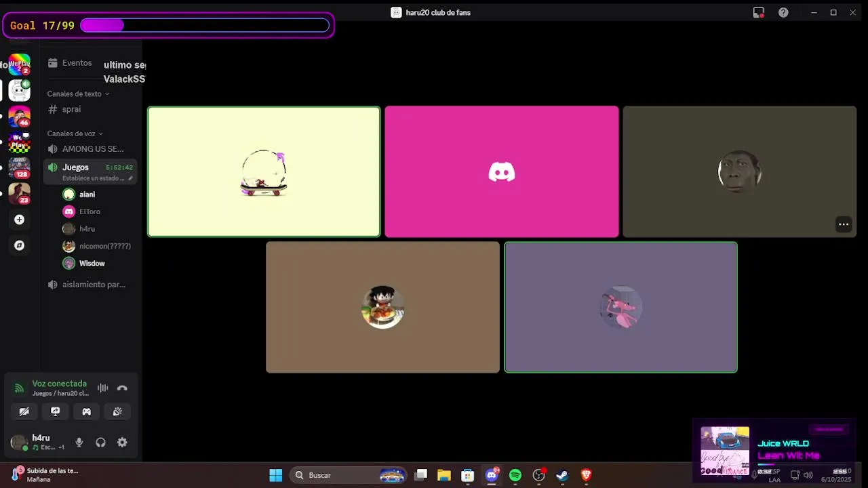Open the Eventos calendar entry

pos(69,63)
